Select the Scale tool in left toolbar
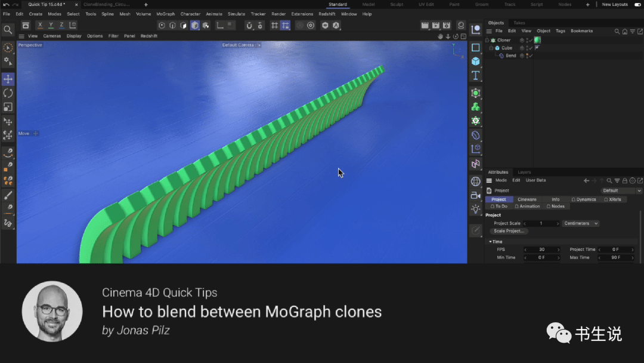Screen dimensions: 644x363 pyautogui.click(x=8, y=107)
